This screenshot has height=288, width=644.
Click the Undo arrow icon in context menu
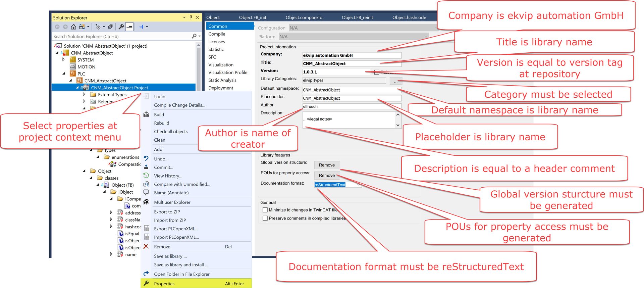(146, 159)
